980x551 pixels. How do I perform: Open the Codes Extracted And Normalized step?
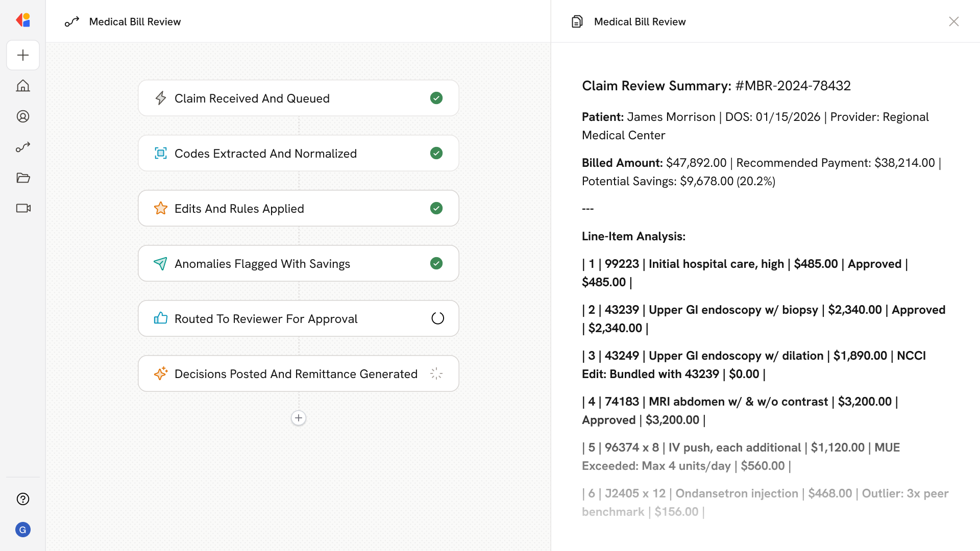point(265,153)
